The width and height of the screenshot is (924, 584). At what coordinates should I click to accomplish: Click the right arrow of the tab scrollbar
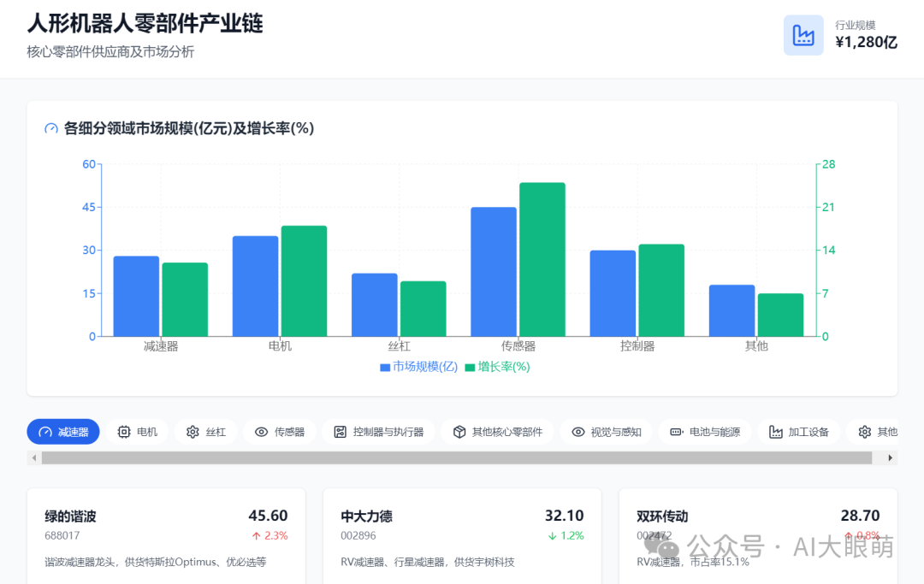point(891,457)
